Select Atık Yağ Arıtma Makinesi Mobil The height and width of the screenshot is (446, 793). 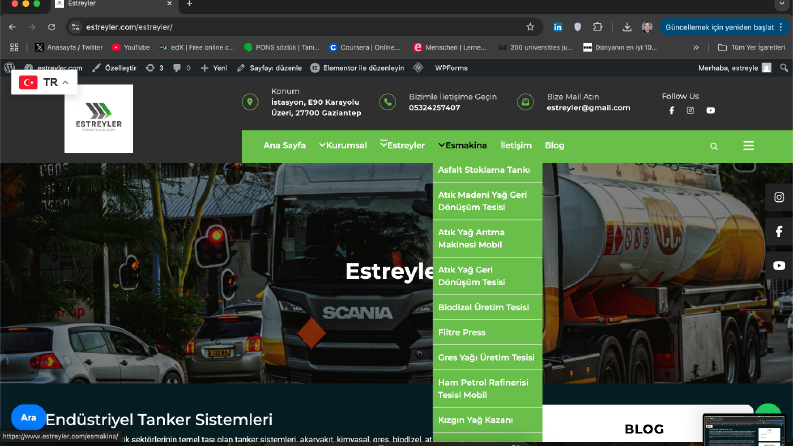pos(488,239)
